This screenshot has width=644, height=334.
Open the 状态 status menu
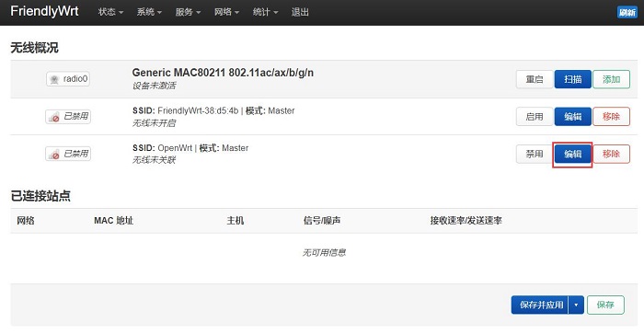coord(110,12)
